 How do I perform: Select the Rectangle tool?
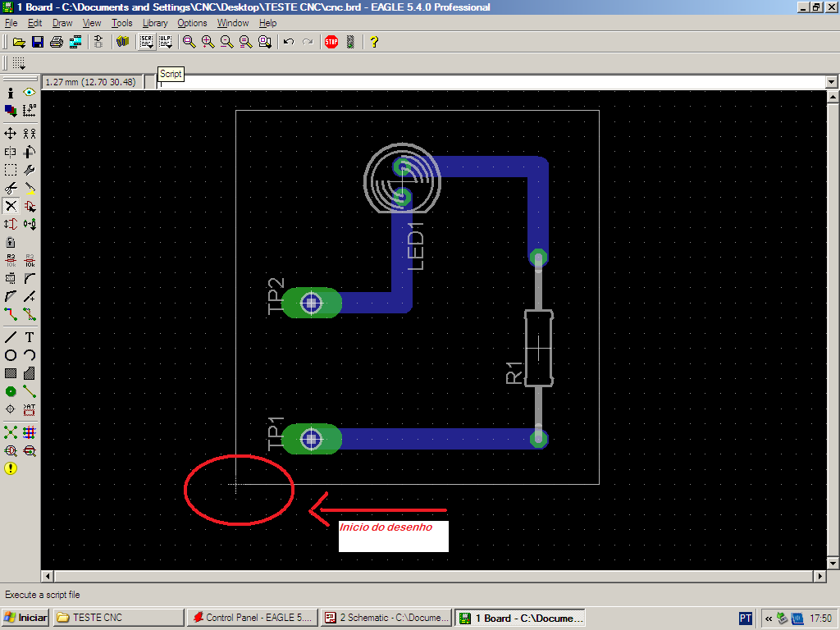click(10, 373)
